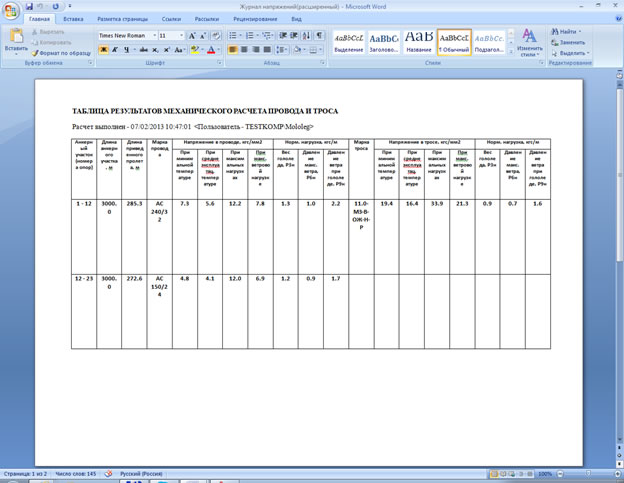Open the Разметка страницы tab

tap(123, 19)
